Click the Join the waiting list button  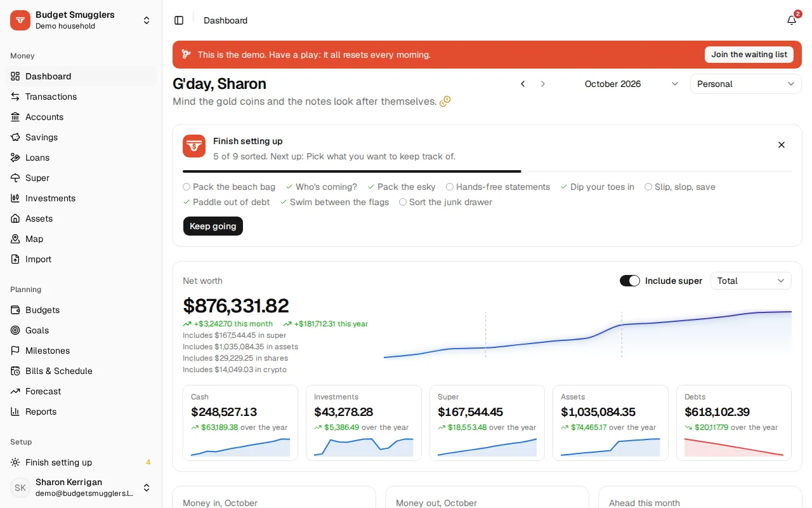point(749,55)
